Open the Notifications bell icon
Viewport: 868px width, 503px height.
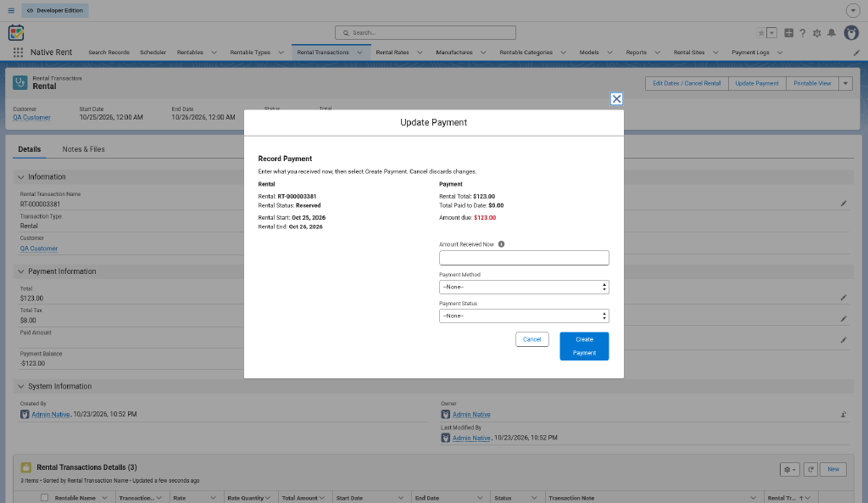point(832,33)
